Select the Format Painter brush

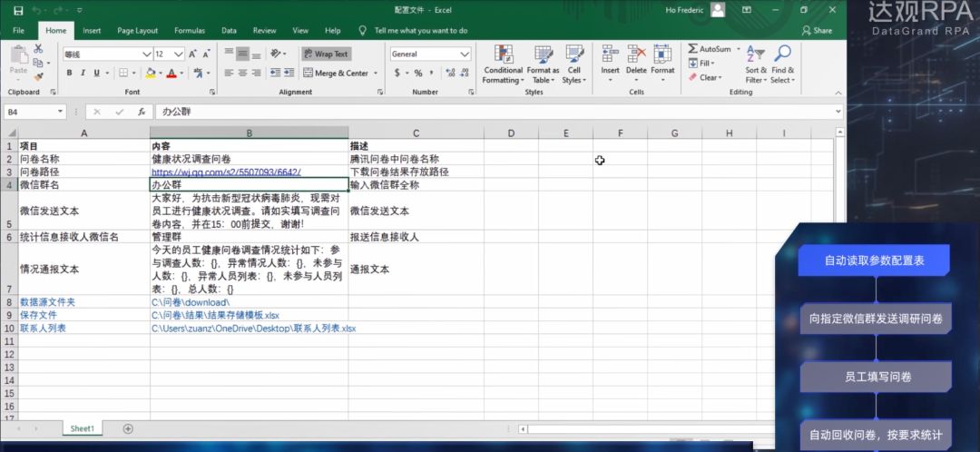(38, 76)
